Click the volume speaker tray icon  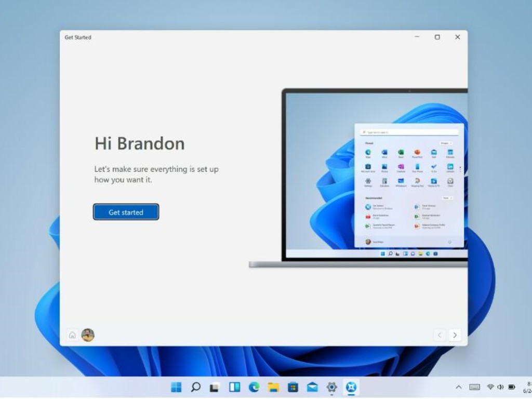coord(500,387)
